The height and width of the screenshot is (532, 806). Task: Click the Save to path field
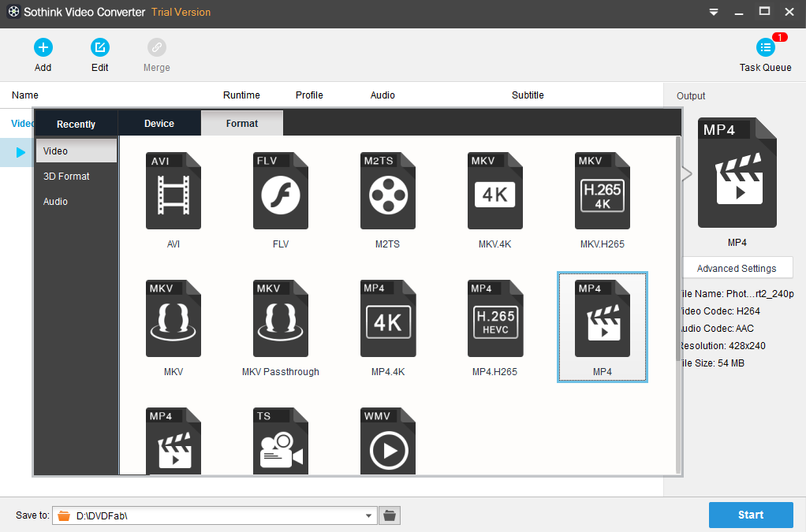click(215, 515)
